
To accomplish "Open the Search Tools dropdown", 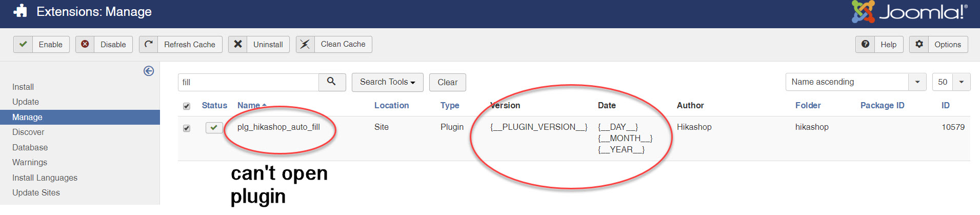I will click(x=387, y=82).
